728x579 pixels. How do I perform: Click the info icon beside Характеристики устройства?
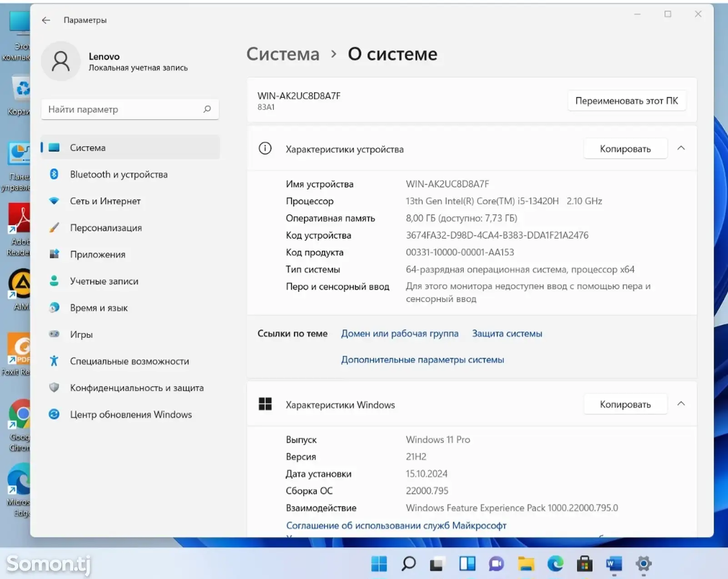[265, 148]
